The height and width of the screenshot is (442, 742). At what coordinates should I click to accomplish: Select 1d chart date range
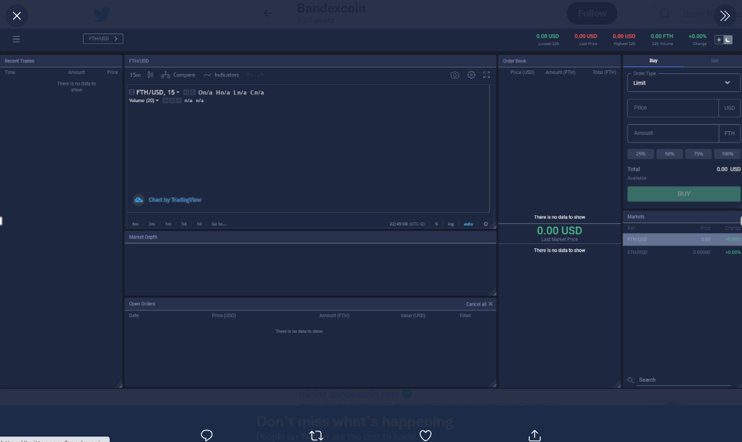[x=199, y=224]
